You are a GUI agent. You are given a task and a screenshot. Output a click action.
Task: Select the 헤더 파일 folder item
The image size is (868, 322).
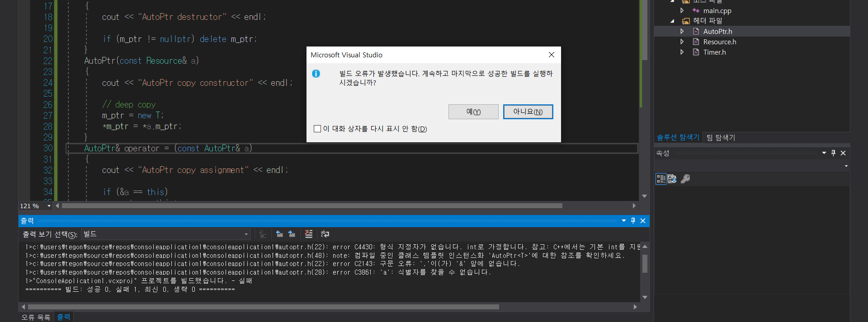point(708,21)
